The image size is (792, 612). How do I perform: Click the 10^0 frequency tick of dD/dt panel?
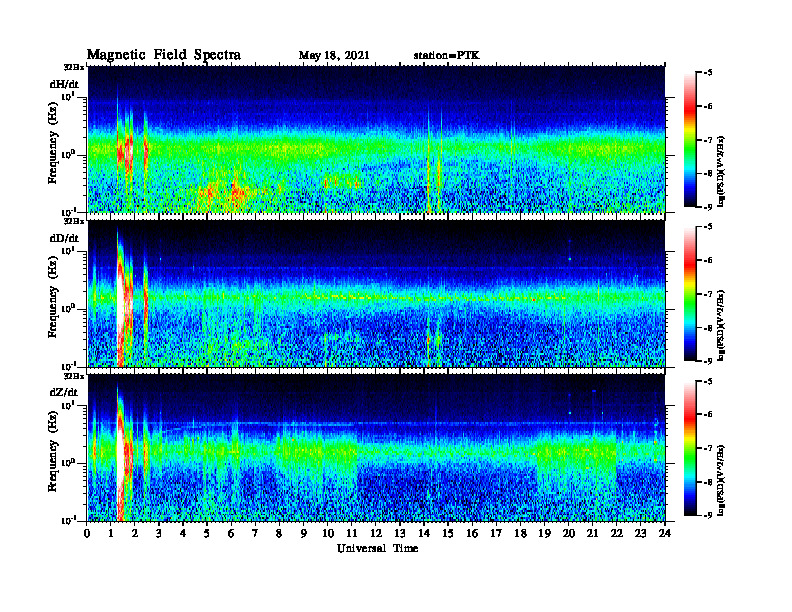(68, 308)
